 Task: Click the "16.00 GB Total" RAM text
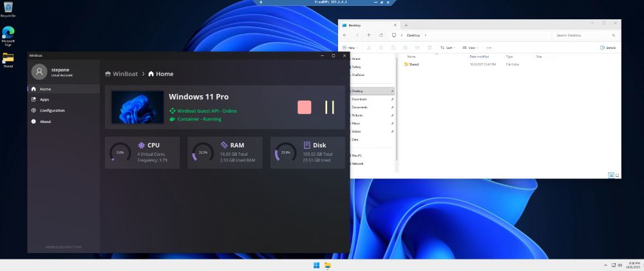click(234, 154)
